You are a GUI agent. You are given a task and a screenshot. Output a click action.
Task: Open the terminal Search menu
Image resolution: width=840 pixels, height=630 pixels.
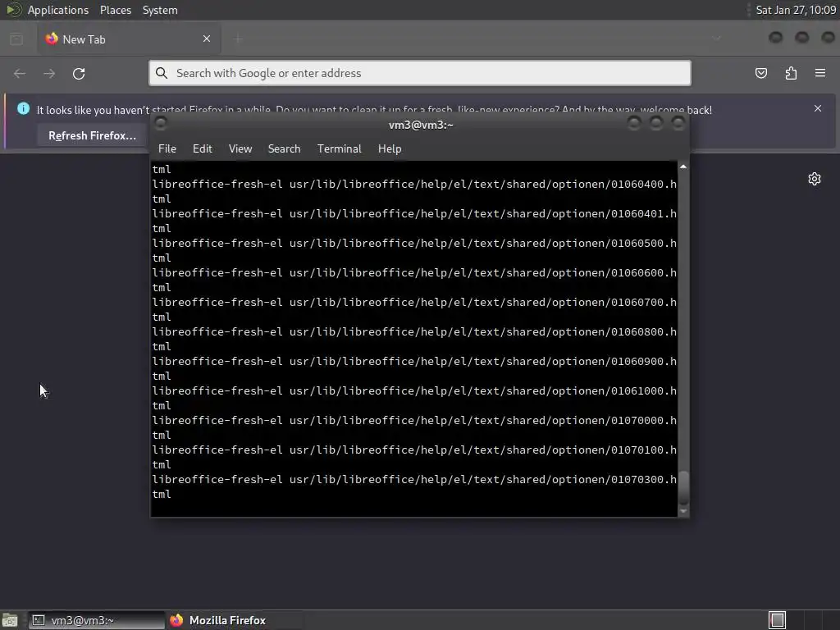click(x=284, y=149)
